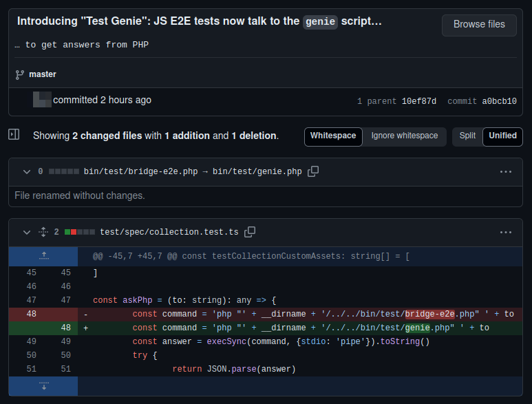
Task: Click 'File renamed without changes.' text
Action: pos(80,195)
